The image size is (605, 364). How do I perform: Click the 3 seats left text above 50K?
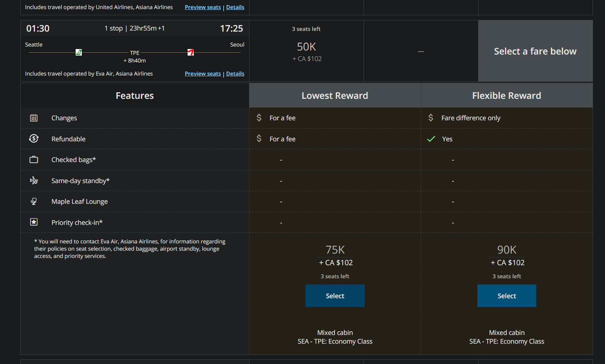[x=306, y=29]
